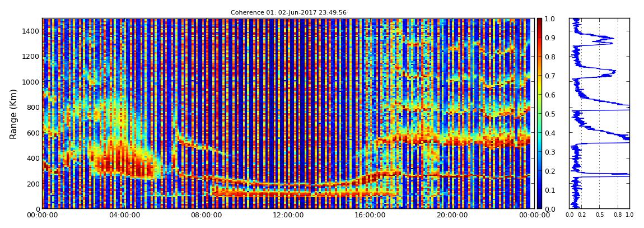The height and width of the screenshot is (228, 644).
Task: Click the 1.0 tick under the profile plot
Action: 629,215
